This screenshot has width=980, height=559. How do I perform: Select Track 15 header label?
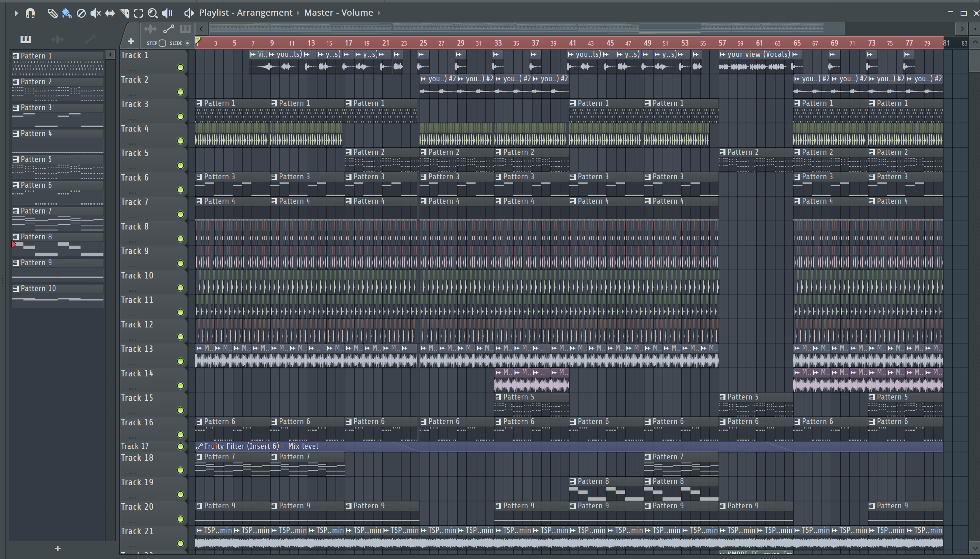137,398
